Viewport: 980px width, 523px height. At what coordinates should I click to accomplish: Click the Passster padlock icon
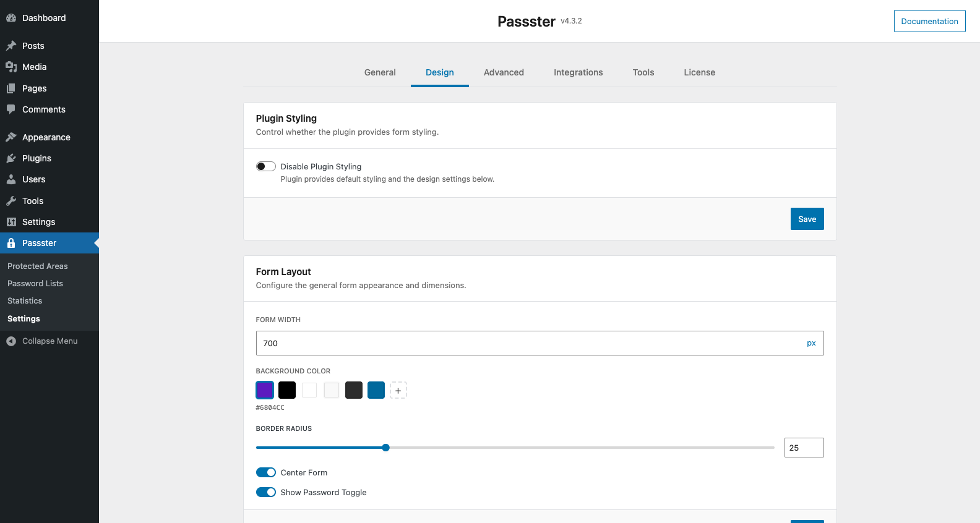tap(11, 243)
